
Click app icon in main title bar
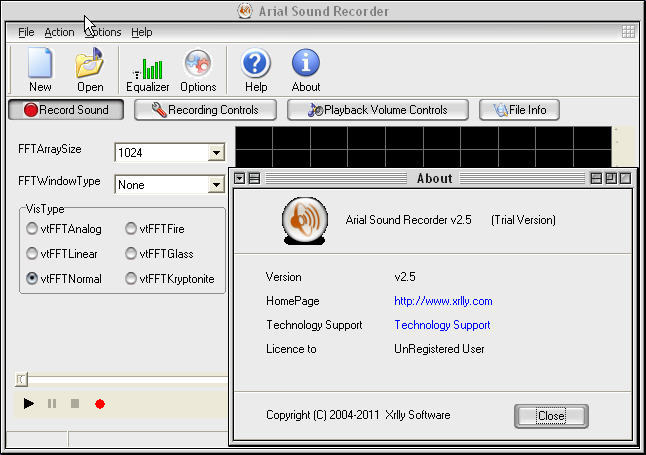[x=245, y=11]
